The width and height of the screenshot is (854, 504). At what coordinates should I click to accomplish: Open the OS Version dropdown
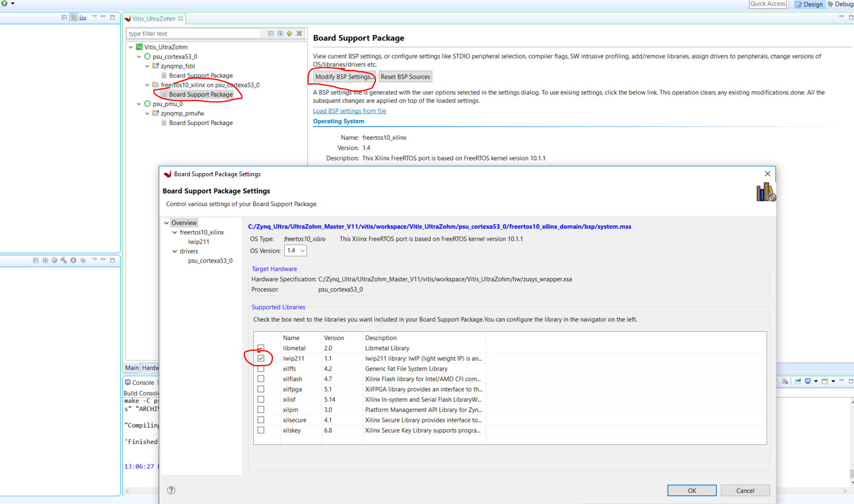click(296, 251)
